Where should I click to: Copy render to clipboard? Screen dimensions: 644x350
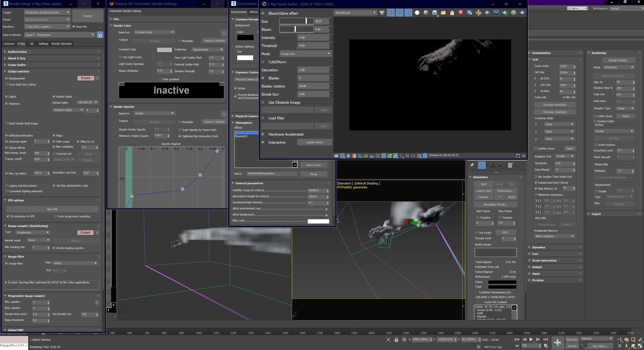pyautogui.click(x=452, y=13)
